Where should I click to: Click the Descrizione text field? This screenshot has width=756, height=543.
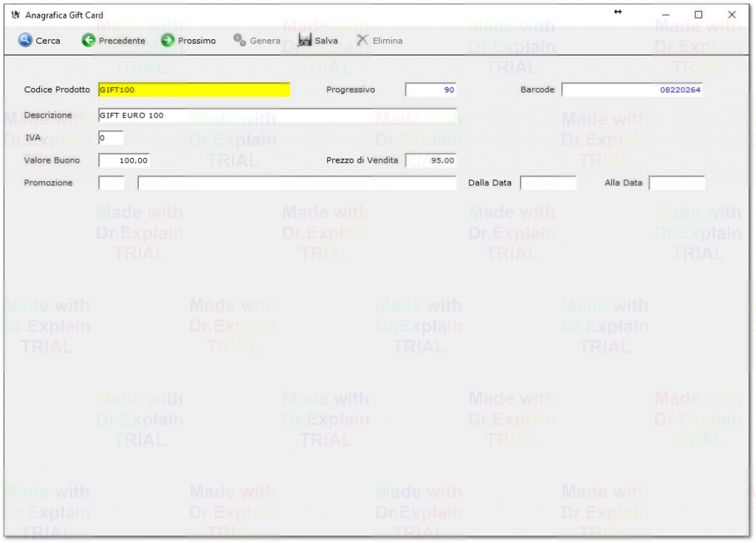[277, 115]
